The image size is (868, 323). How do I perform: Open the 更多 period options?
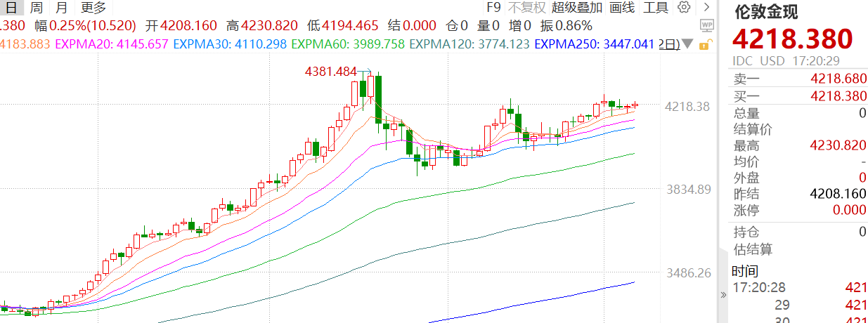click(93, 8)
